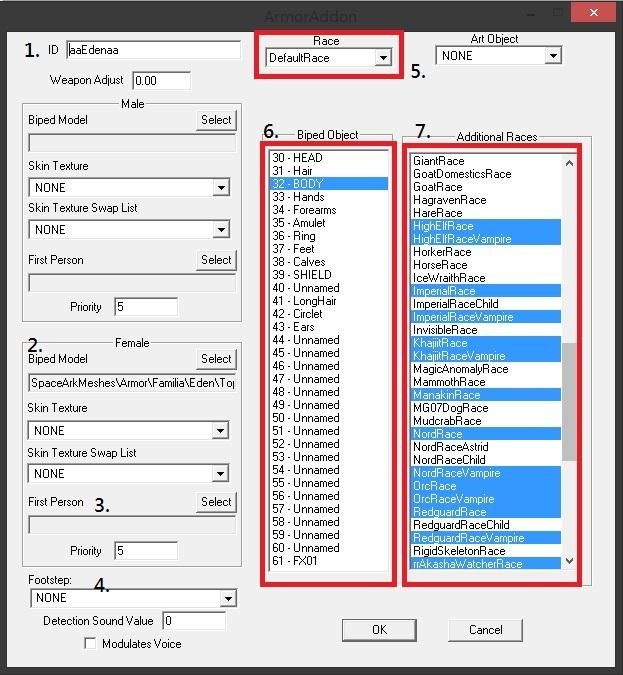This screenshot has width=623, height=675.
Task: Select 33 - Hands in Biped Object list
Action: pyautogui.click(x=328, y=197)
